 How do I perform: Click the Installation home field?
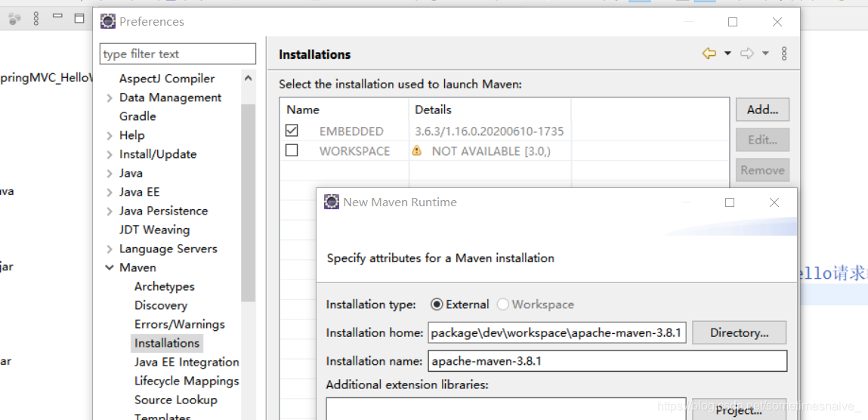557,332
